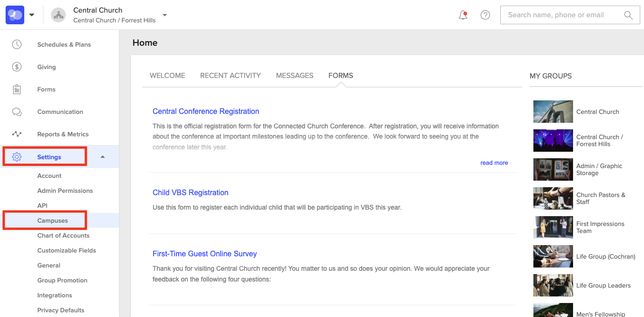This screenshot has width=644, height=317.
Task: Open the app switcher dropdown next to the logo
Action: tap(32, 14)
